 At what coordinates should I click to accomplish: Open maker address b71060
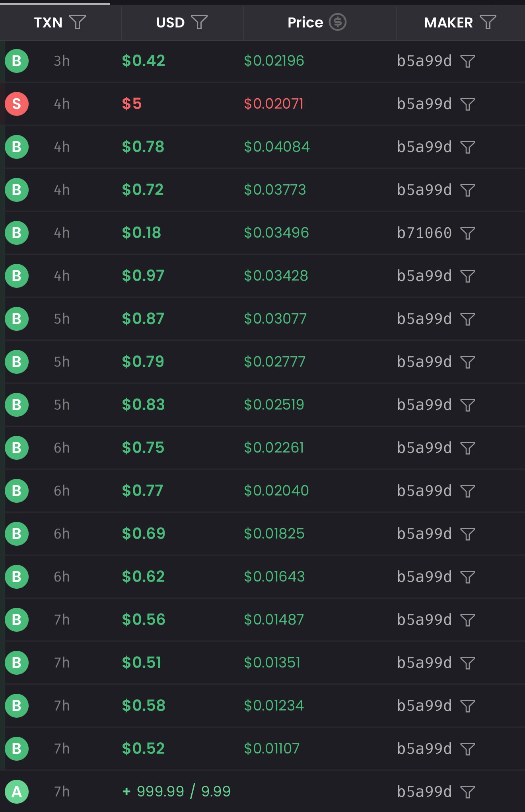pos(424,233)
